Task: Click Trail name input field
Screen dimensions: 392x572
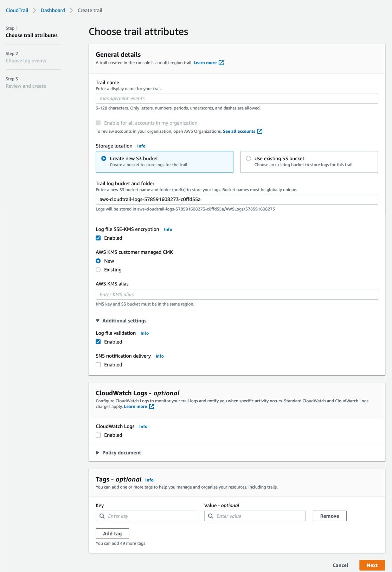Action: pos(237,99)
